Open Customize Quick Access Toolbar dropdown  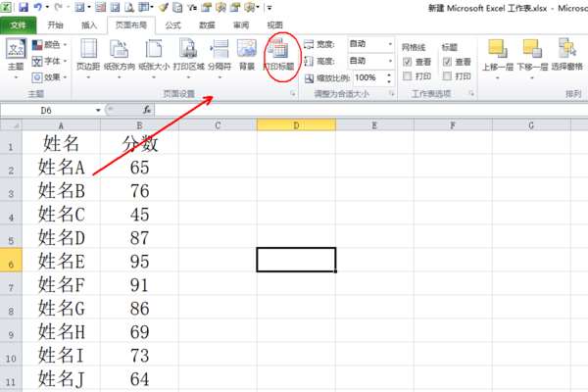click(269, 7)
